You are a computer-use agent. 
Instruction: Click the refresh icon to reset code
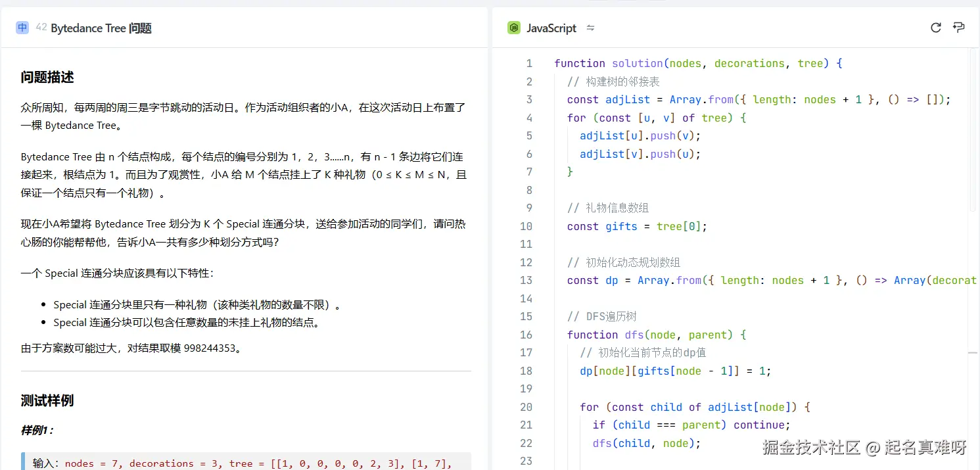pos(935,28)
